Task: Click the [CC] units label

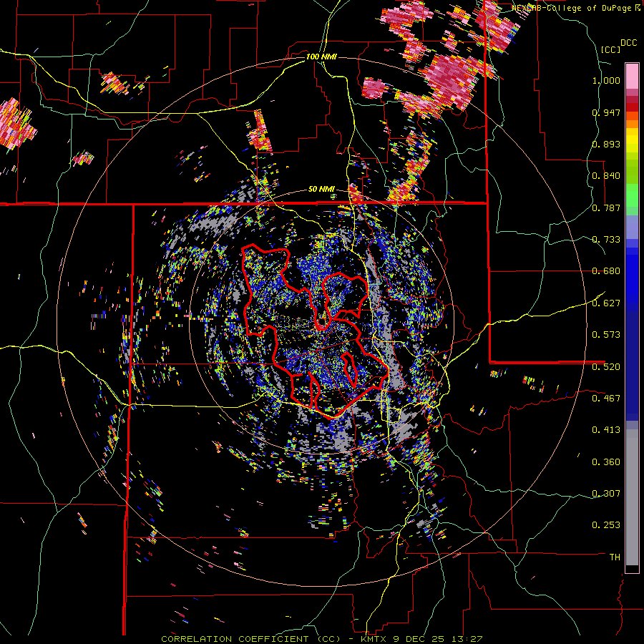Action: pyautogui.click(x=610, y=49)
